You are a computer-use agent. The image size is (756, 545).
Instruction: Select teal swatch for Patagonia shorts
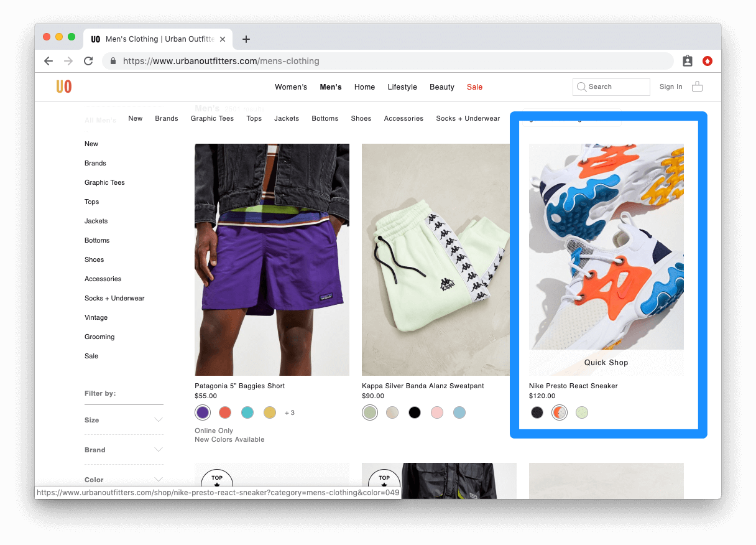coord(247,412)
